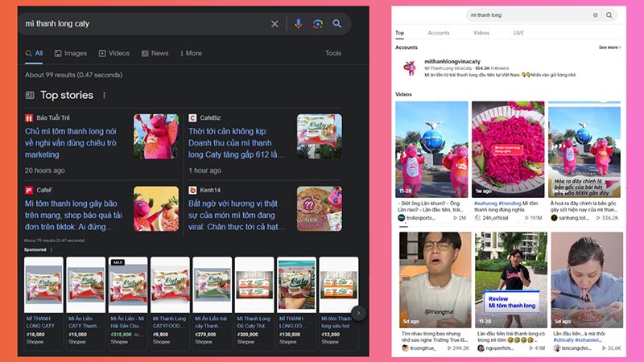This screenshot has height=362, width=644.
Task: Open sanhang.tot channel avatar
Action: pos(554,218)
